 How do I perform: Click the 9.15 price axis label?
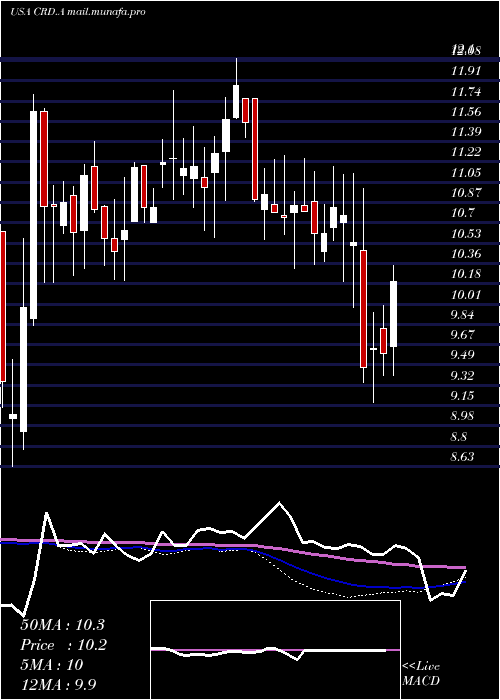click(462, 396)
